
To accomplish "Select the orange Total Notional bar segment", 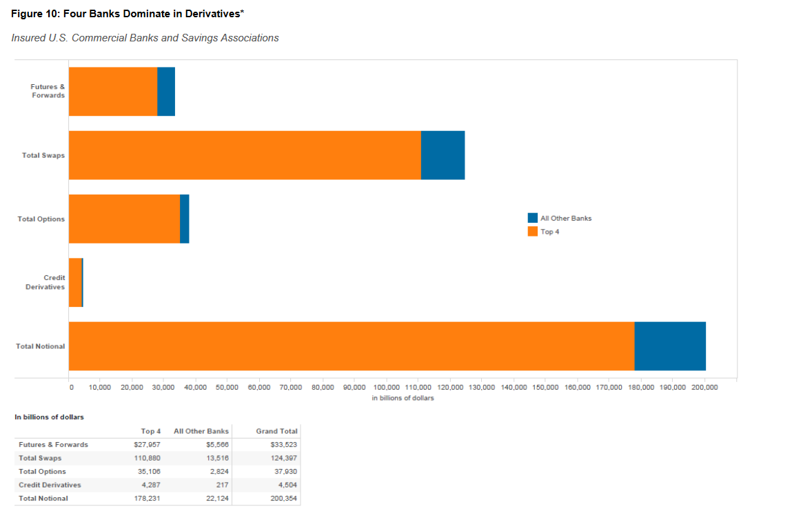I will click(352, 346).
